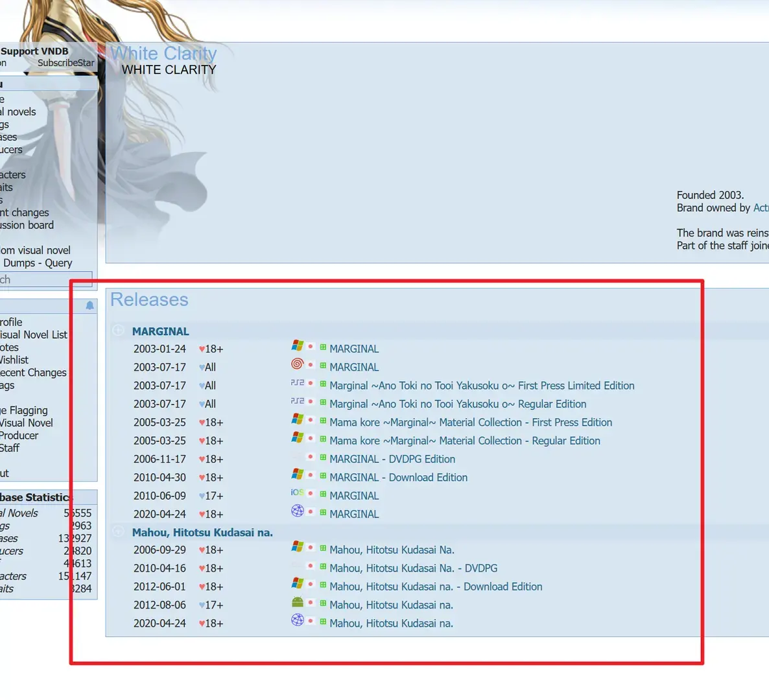769x700 pixels.
Task: Click Japanese flag on MARGINAL DVDPG Edition row
Action: coord(311,457)
